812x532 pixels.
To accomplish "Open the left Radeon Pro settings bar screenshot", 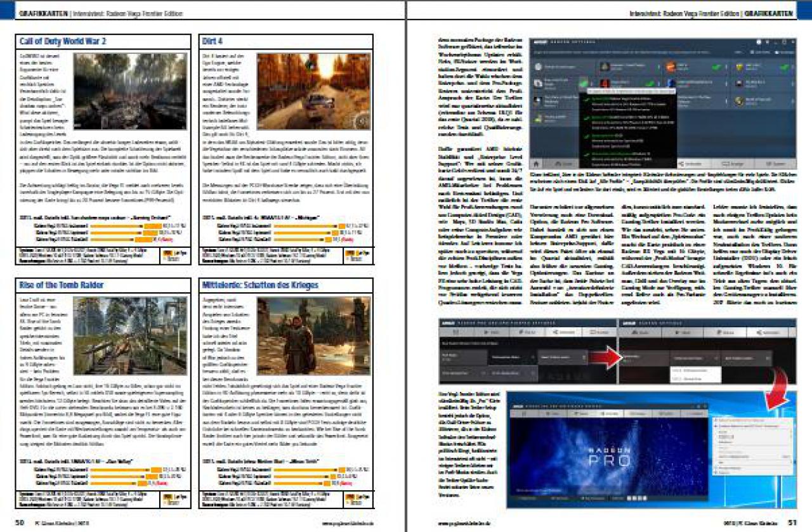I will pyautogui.click(x=527, y=351).
